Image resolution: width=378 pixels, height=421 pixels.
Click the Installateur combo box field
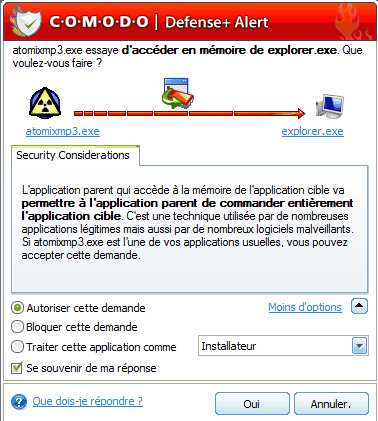tap(283, 346)
